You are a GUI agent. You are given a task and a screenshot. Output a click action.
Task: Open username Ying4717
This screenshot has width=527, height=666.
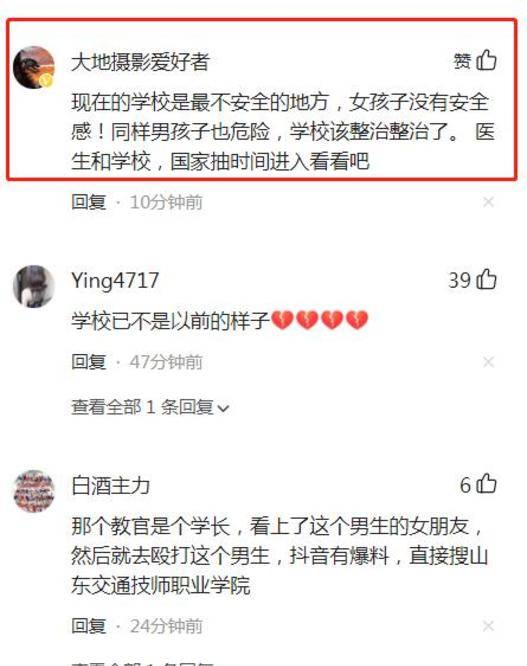click(115, 281)
